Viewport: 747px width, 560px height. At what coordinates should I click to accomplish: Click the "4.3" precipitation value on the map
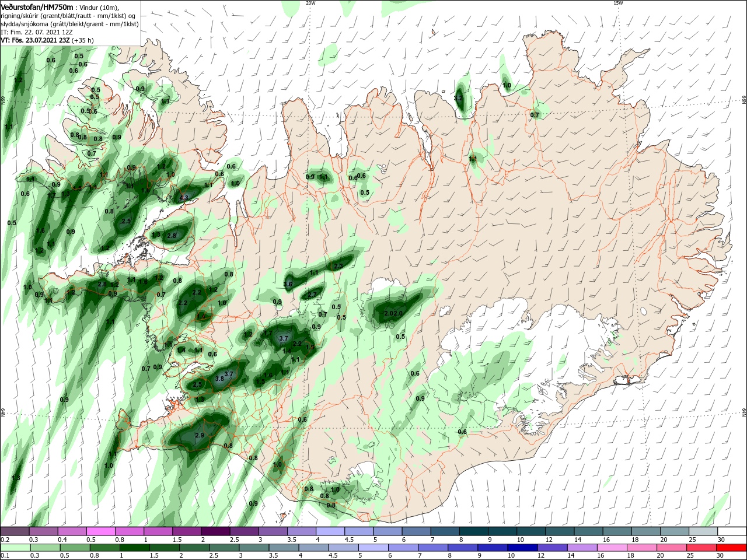(x=184, y=198)
